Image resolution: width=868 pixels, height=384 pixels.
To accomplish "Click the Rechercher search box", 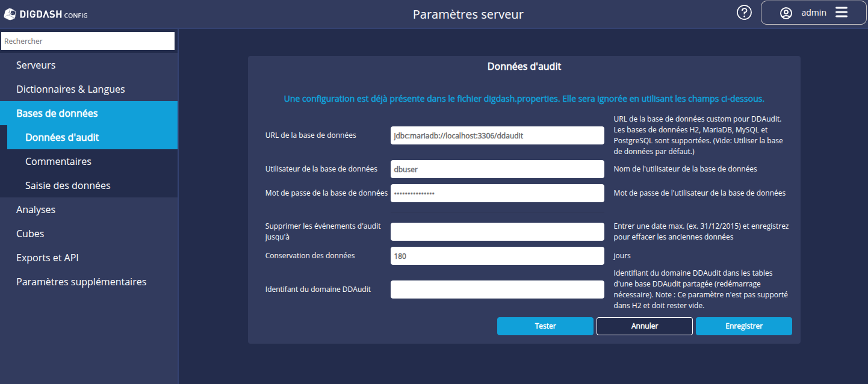I will (88, 41).
